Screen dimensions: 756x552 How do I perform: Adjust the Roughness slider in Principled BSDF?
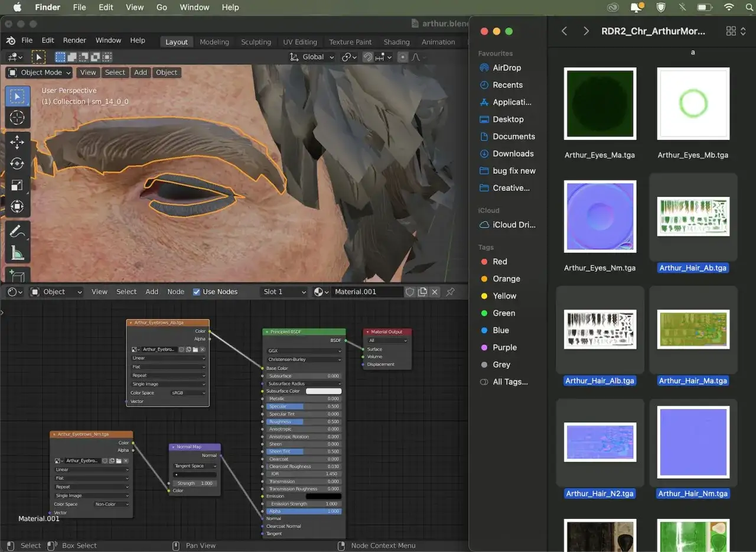(304, 422)
